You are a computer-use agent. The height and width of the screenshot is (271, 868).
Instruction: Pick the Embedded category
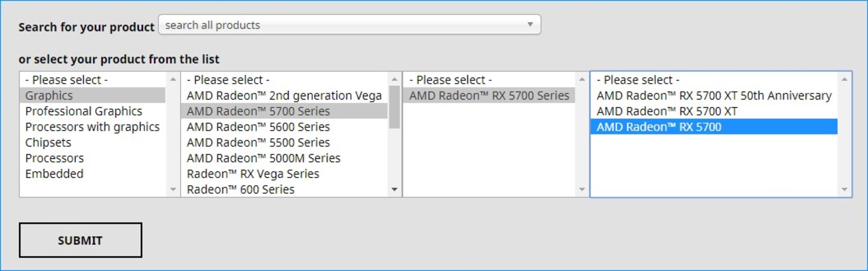tap(54, 174)
